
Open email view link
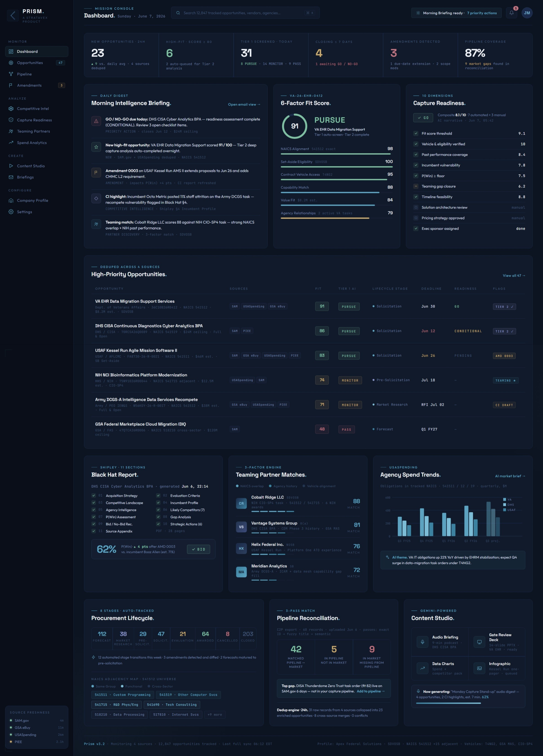click(x=244, y=104)
